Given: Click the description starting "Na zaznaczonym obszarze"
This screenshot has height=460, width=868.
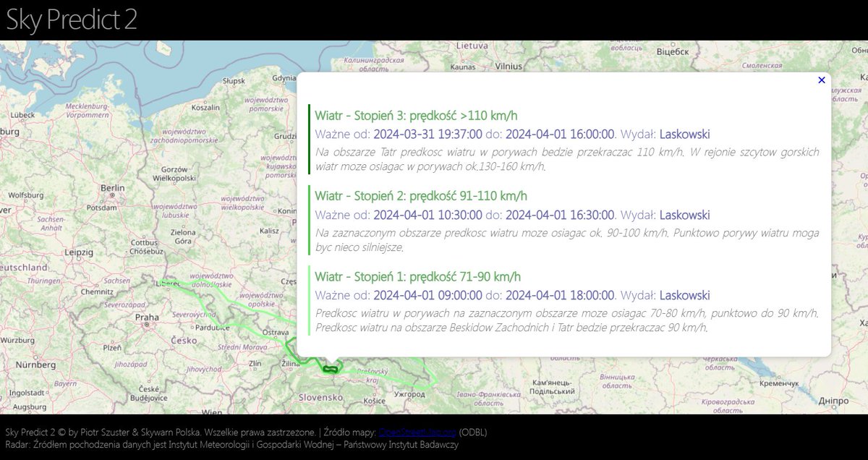Looking at the screenshot, I should pyautogui.click(x=567, y=240).
